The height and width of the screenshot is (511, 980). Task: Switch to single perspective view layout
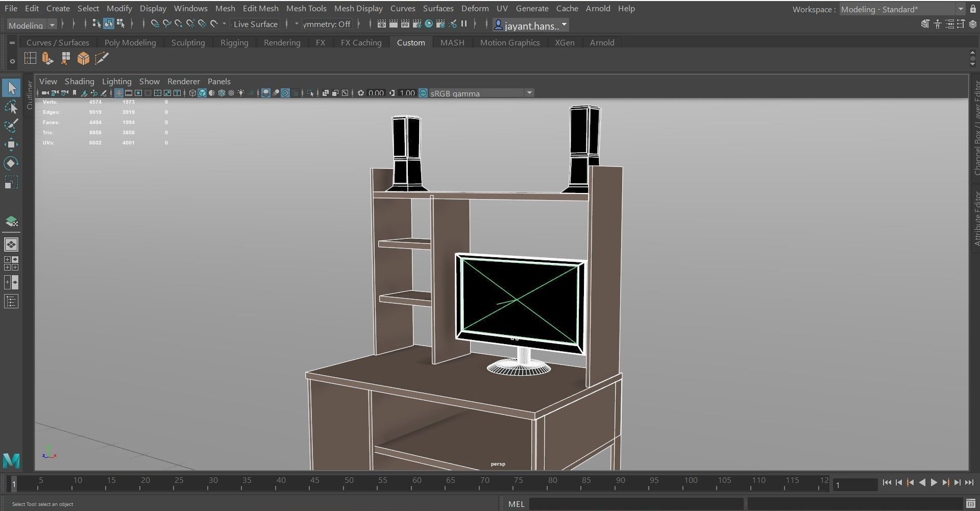pyautogui.click(x=11, y=245)
